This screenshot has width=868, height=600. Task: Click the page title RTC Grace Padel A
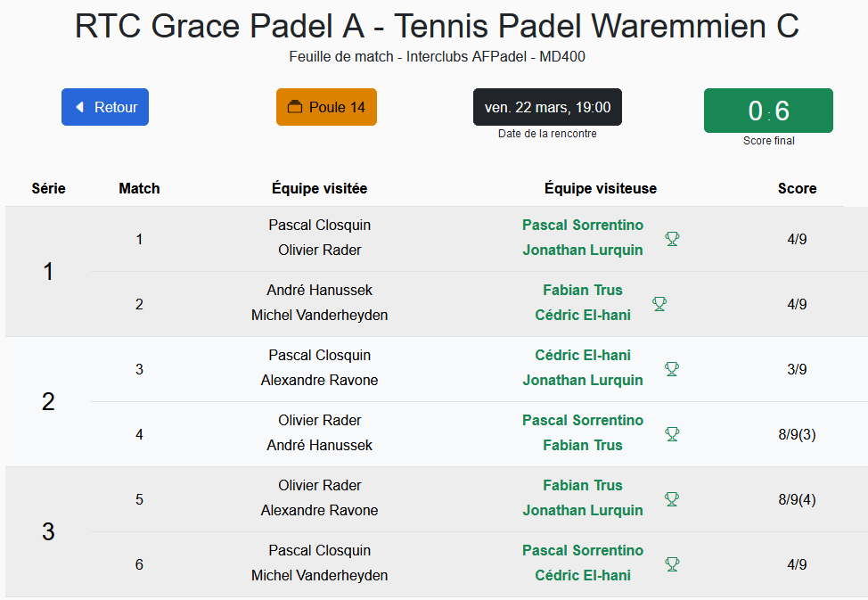219,27
